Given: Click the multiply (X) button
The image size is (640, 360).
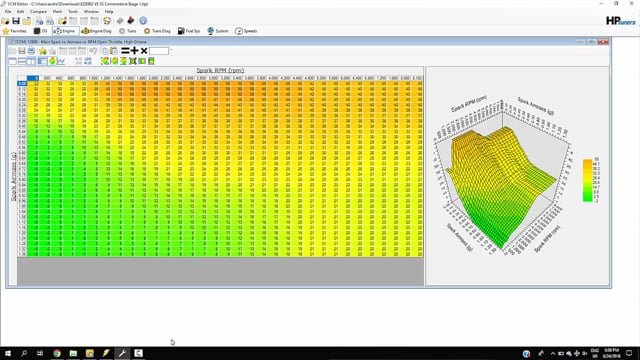Looking at the screenshot, I should [144, 51].
